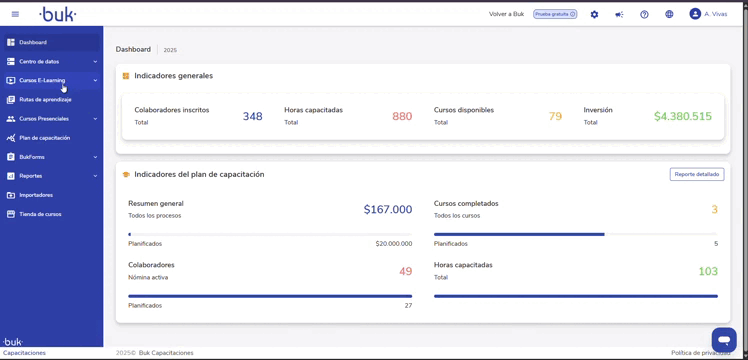Select Dashboard in the sidebar
748x360 pixels.
pos(52,42)
